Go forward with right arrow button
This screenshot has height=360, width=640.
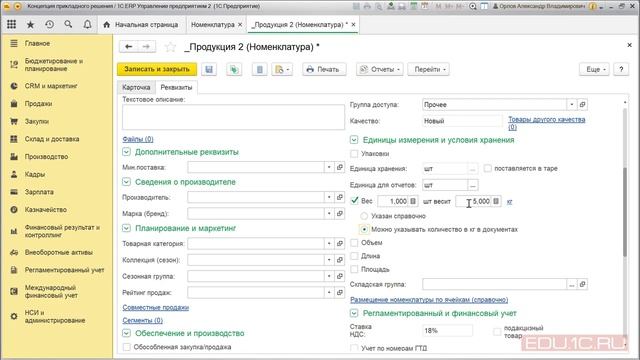click(146, 47)
